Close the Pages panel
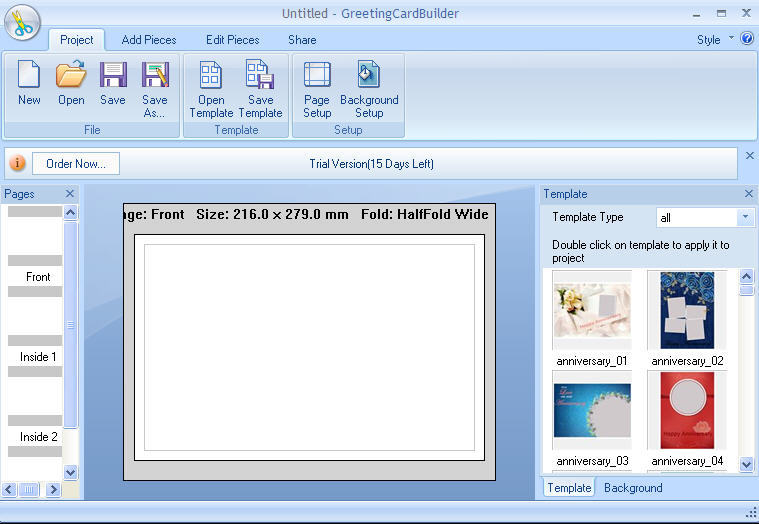Image resolution: width=759 pixels, height=524 pixels. 70,194
